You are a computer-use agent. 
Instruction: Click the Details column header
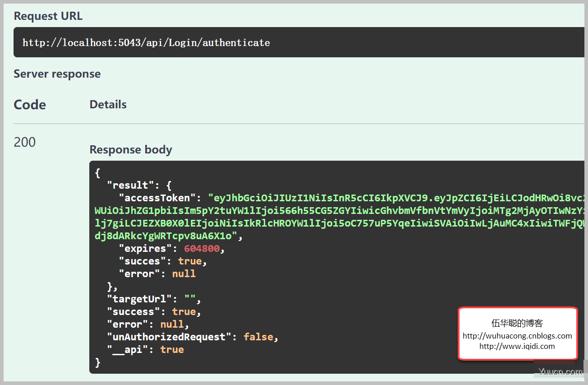tap(108, 104)
